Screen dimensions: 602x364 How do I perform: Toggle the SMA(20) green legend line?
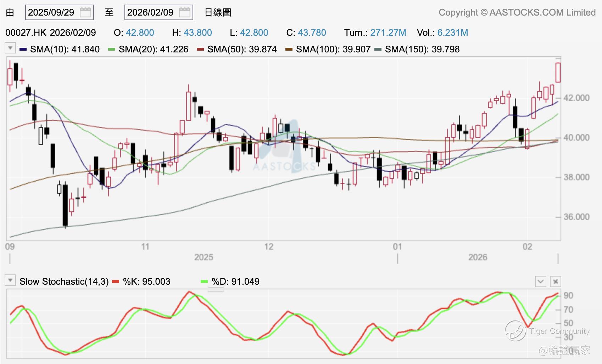point(112,49)
